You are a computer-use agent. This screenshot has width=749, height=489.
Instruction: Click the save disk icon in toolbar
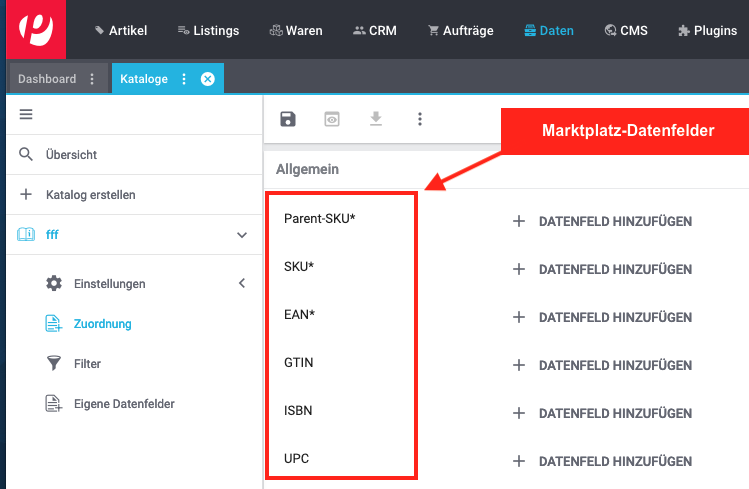pos(288,119)
